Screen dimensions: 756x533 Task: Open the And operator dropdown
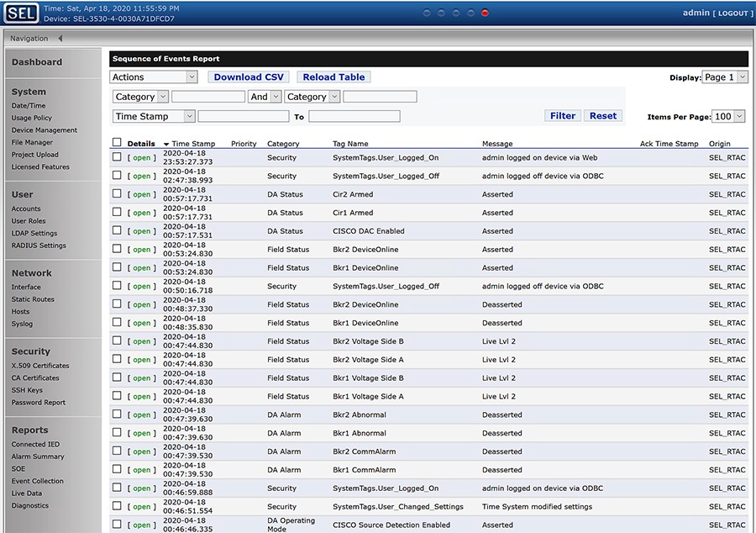click(x=265, y=97)
